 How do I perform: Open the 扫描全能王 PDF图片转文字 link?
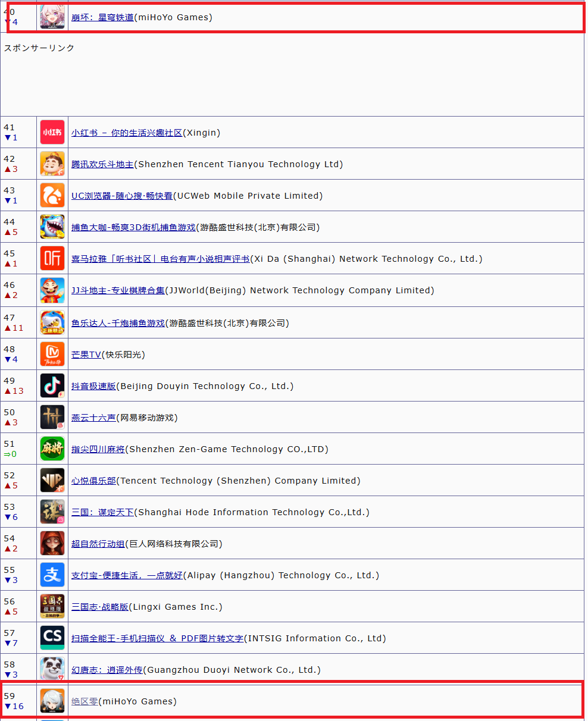(x=158, y=638)
